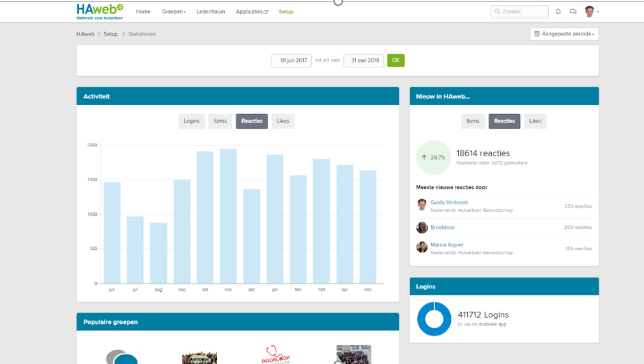Click the okt bar in the chart
This screenshot has width=644, height=364.
(205, 218)
